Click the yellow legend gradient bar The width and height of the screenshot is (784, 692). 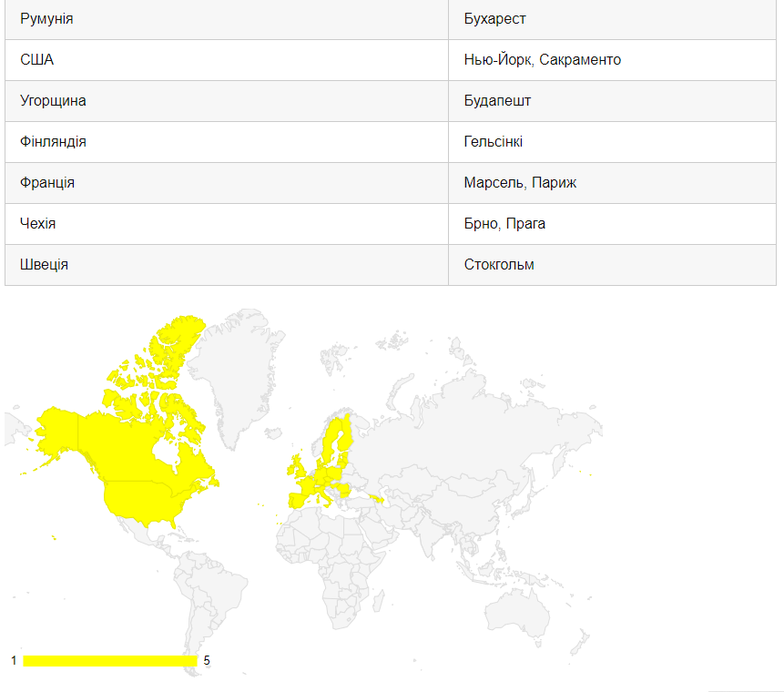point(109,660)
